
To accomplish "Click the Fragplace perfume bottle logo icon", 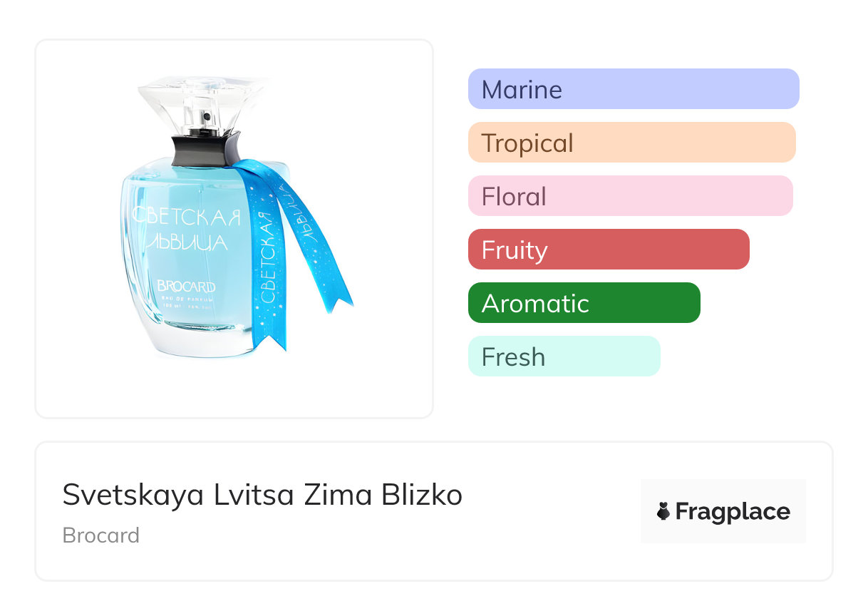I will click(x=663, y=511).
